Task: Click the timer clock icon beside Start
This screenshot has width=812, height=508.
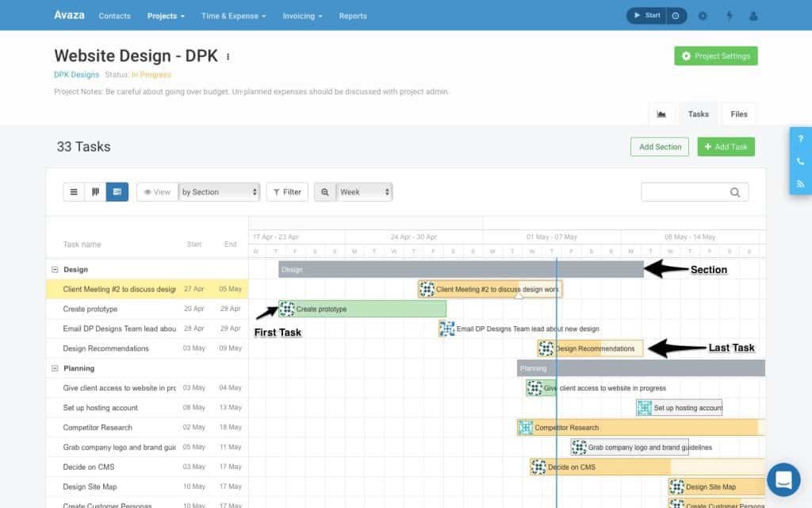Action: (676, 15)
